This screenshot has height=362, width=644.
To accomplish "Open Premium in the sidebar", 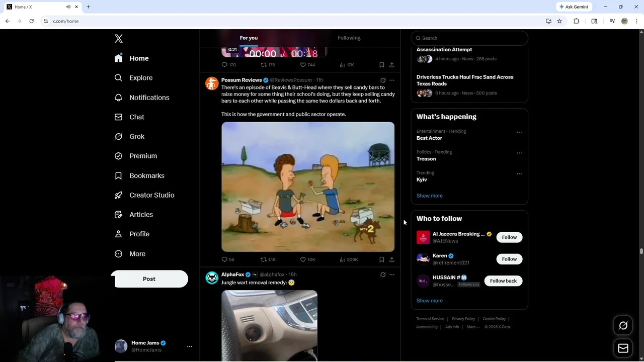I will point(136,156).
